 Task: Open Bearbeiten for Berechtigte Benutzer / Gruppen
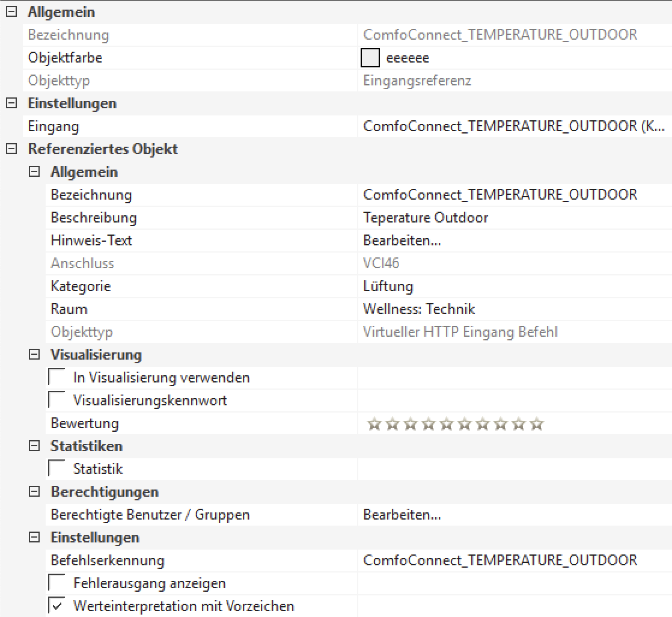coord(402,515)
